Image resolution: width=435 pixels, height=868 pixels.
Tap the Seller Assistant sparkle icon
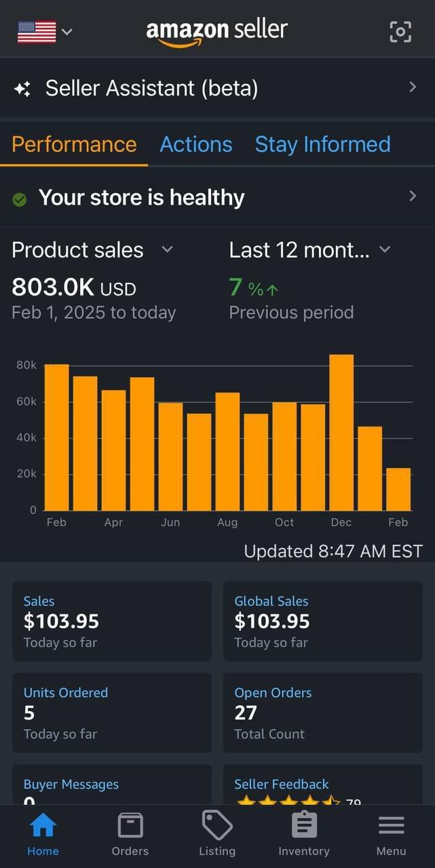click(22, 89)
